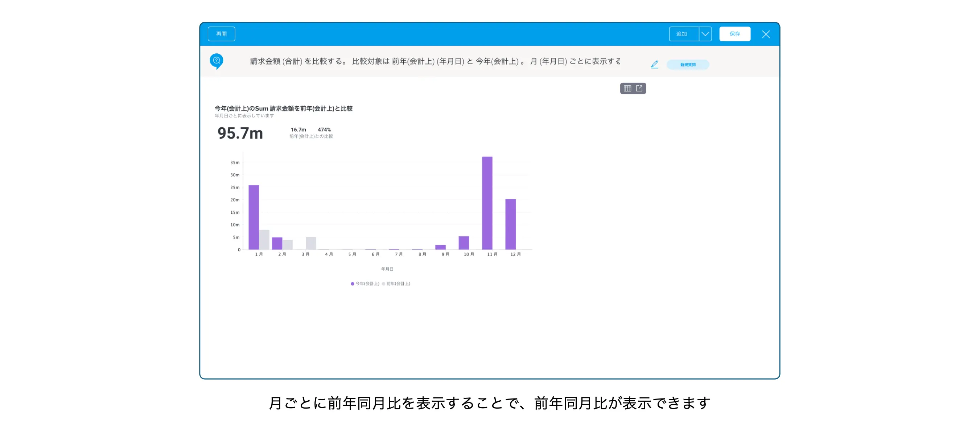Image resolution: width=980 pixels, height=442 pixels.
Task: Close the dialog with the X icon
Action: coord(765,34)
